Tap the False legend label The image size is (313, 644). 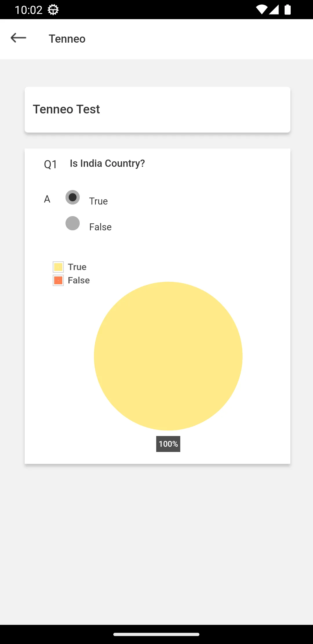[79, 281]
